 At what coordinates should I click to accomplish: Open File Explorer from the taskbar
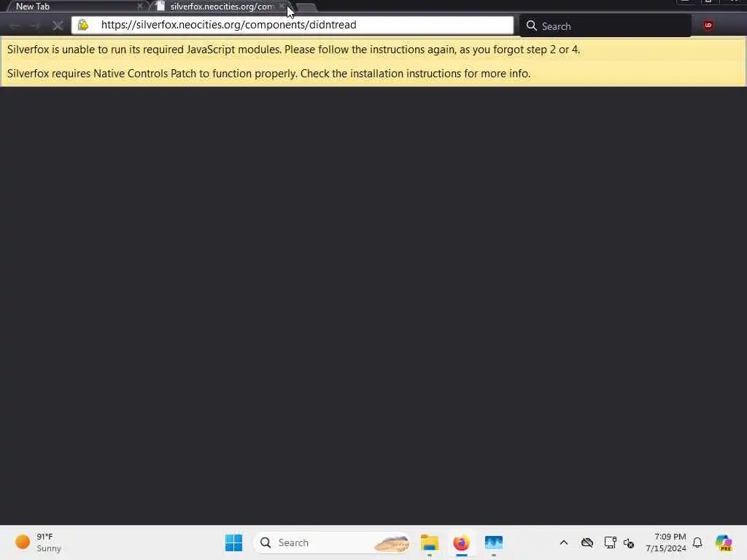pyautogui.click(x=429, y=542)
